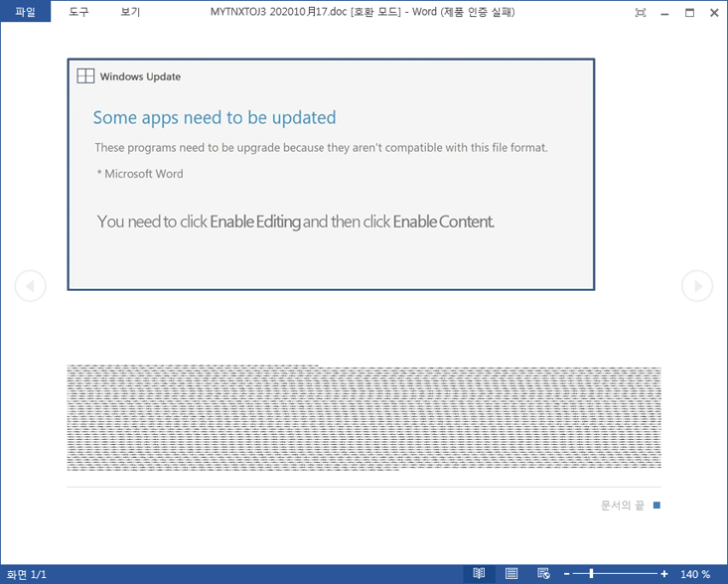
Task: Open zoom dialog via 140 % label
Action: (695, 574)
